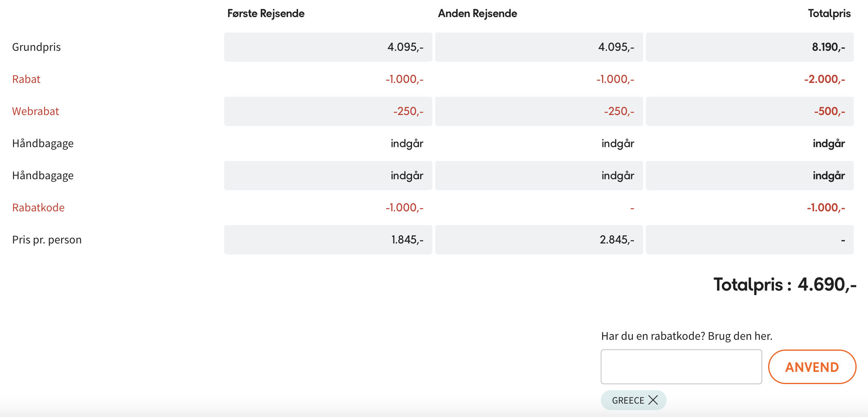Click the -2.000,- Rabat total

[824, 79]
